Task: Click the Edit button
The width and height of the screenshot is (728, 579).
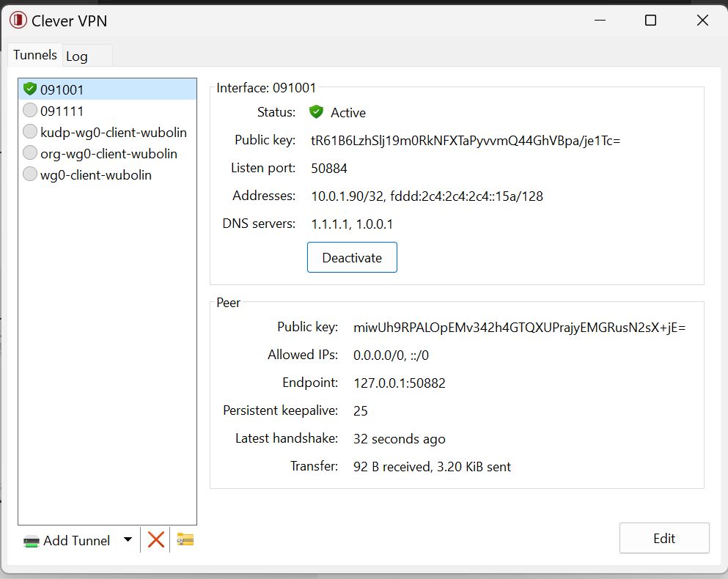Action: tap(663, 538)
